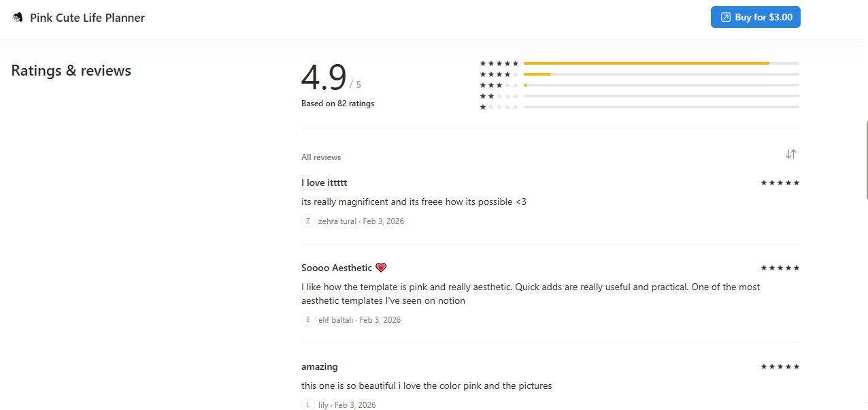The width and height of the screenshot is (868, 410).
Task: Click the reviewer name zehra tural
Action: pyautogui.click(x=337, y=221)
